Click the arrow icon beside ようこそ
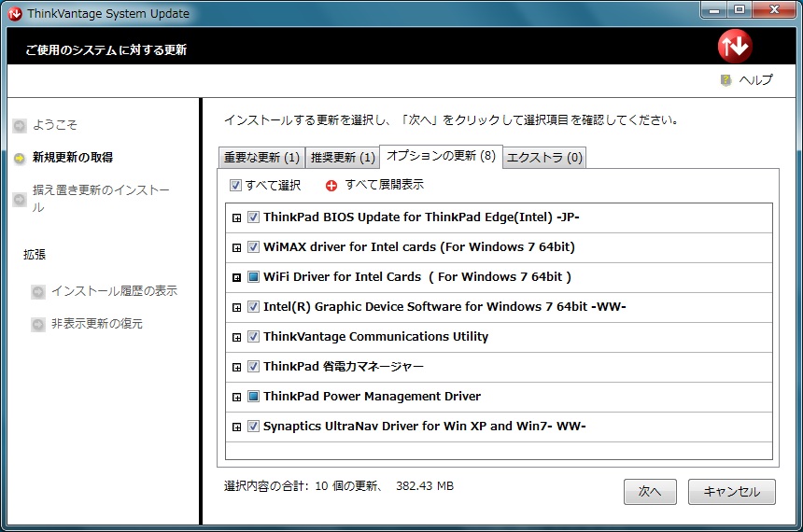 click(x=20, y=125)
